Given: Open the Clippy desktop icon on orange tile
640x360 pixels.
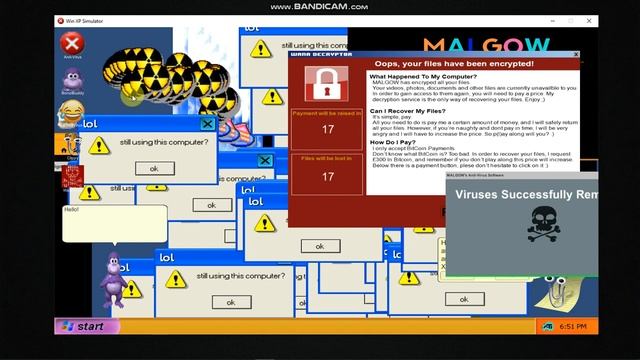Looking at the screenshot, I should [x=68, y=145].
